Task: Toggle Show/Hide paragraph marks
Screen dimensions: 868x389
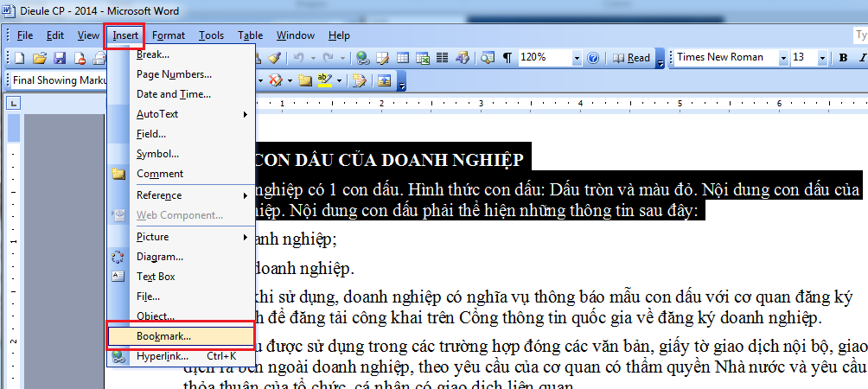Action: click(507, 58)
